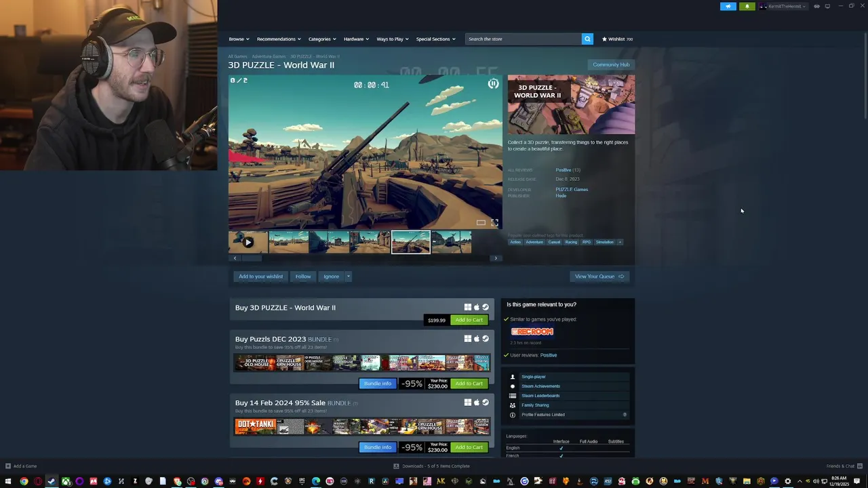The width and height of the screenshot is (868, 488).
Task: Click the store search magnifier button
Action: point(587,39)
